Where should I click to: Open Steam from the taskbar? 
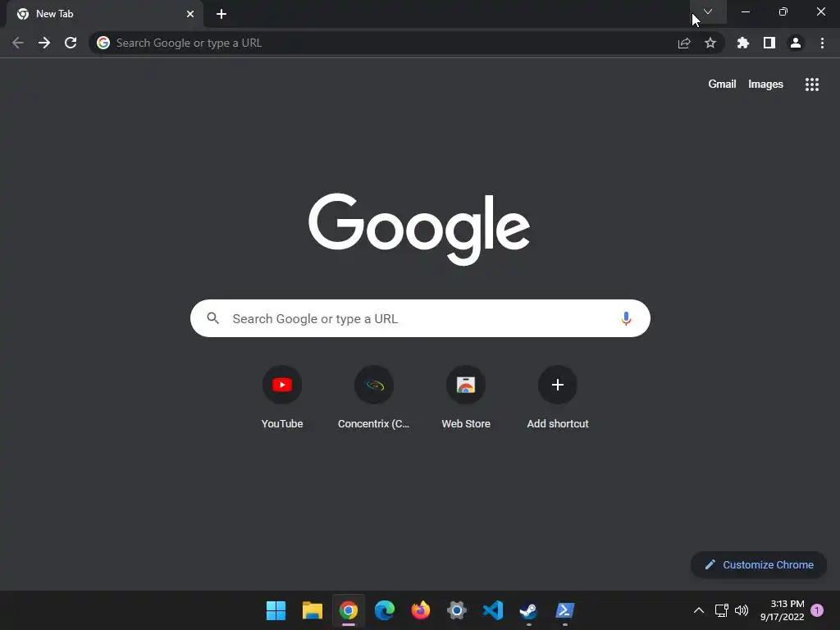[529, 610]
